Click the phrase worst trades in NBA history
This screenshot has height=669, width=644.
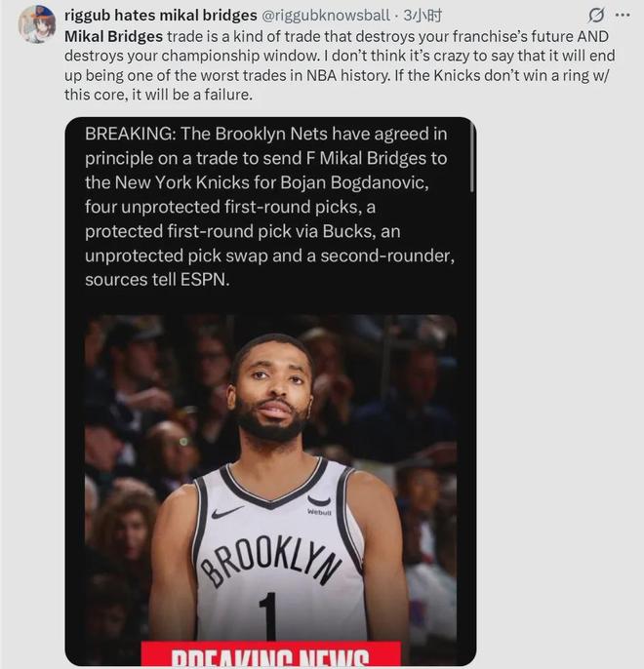point(295,75)
